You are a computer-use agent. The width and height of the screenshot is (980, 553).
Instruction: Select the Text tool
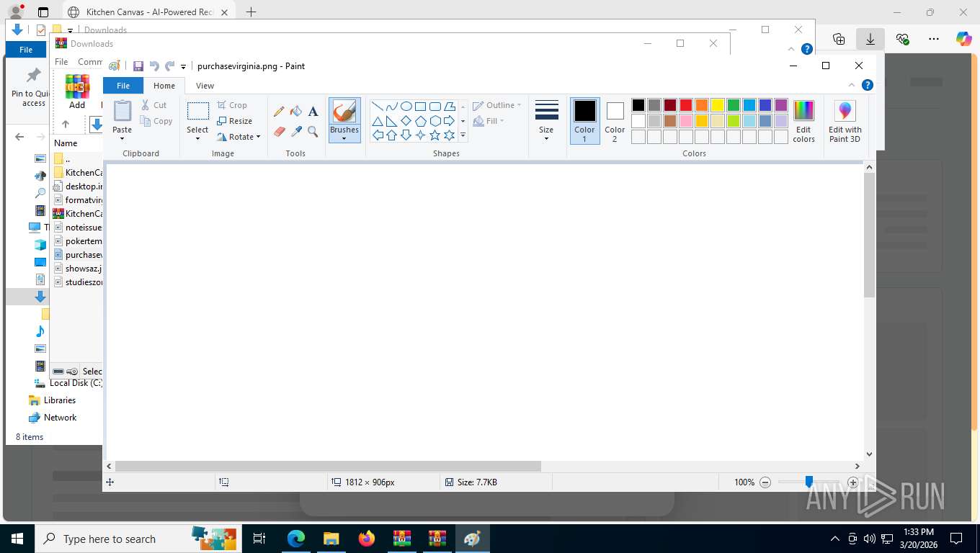tap(313, 111)
